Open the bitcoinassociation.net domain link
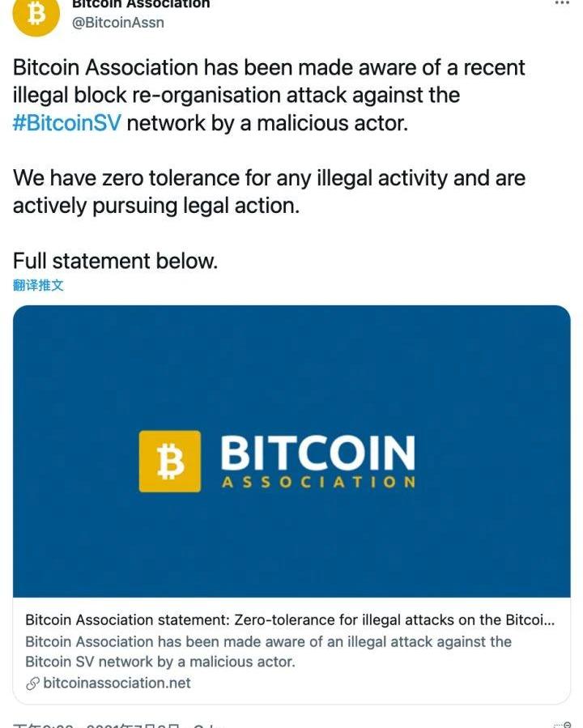 [117, 683]
